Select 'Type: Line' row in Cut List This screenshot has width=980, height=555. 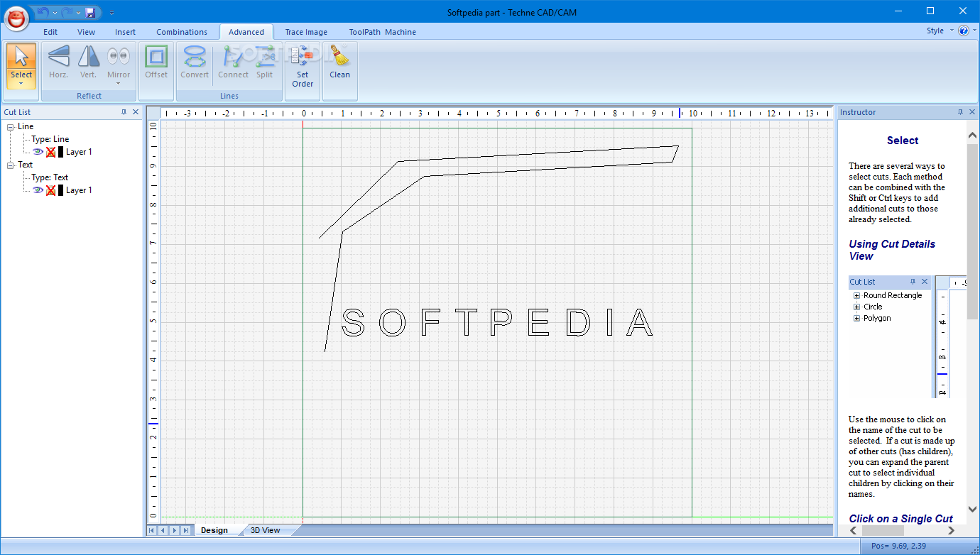[50, 139]
